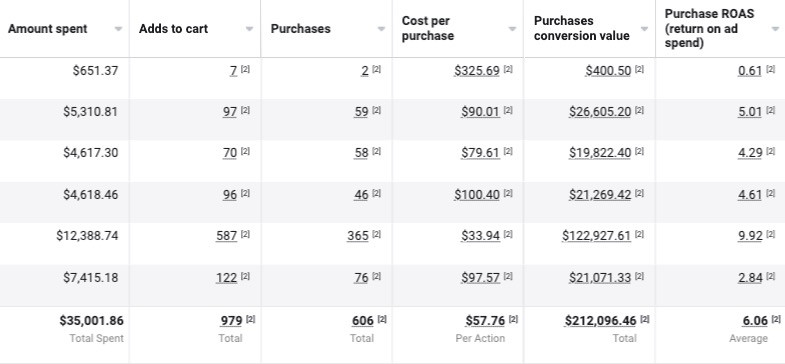The width and height of the screenshot is (785, 364).
Task: Open the 76 purchases link
Action: (x=361, y=277)
